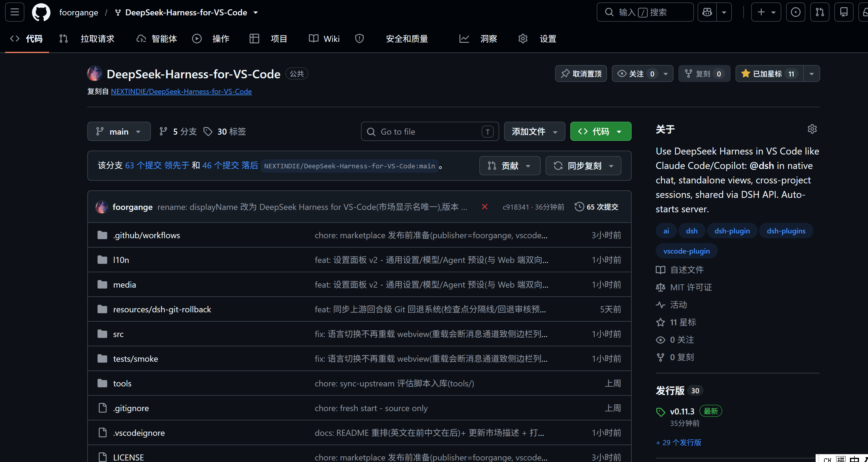Switch to the 洞察 tab
The height and width of the screenshot is (462, 868).
tap(478, 39)
